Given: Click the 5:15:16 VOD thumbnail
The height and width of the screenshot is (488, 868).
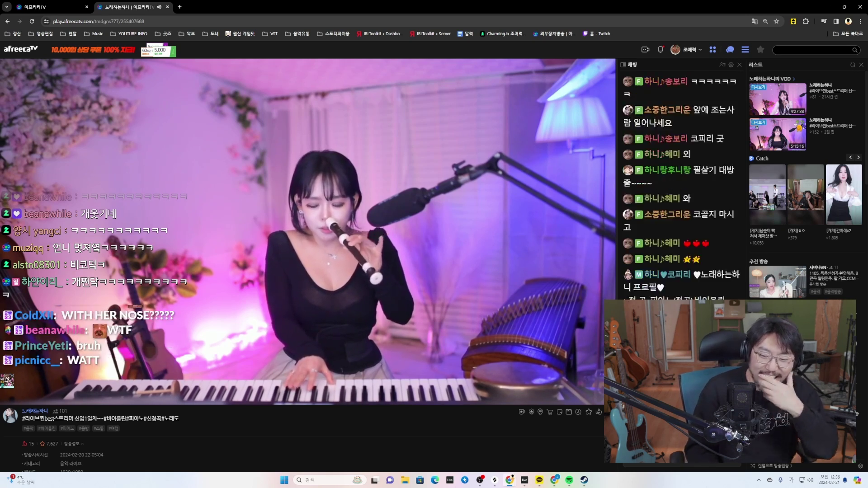Looking at the screenshot, I should point(777,134).
